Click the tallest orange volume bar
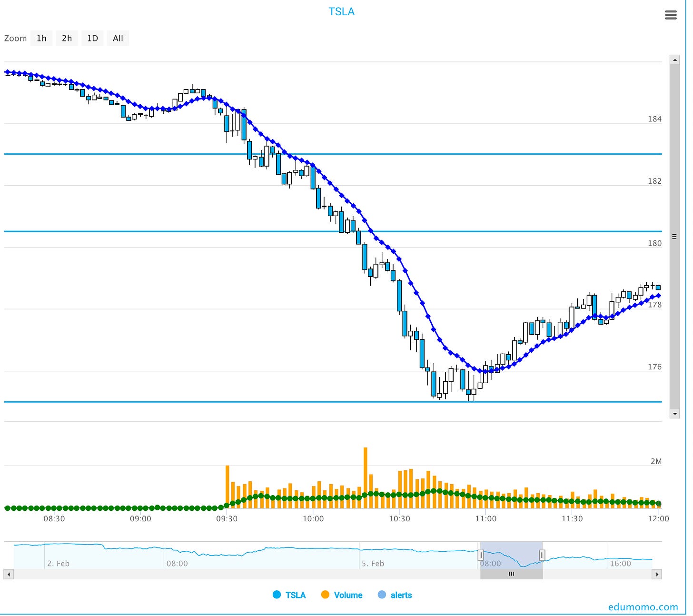Viewport: 693px width, 616px height. [x=366, y=477]
